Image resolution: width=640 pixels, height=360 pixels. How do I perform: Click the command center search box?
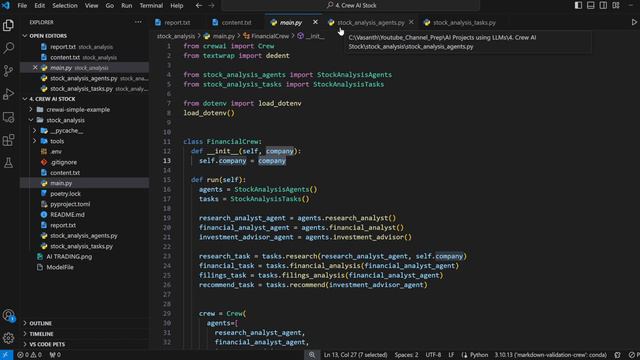[351, 6]
